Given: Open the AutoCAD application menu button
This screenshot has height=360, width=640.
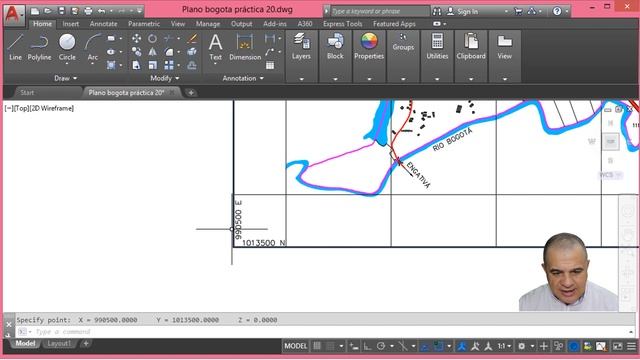Looking at the screenshot, I should [x=13, y=15].
